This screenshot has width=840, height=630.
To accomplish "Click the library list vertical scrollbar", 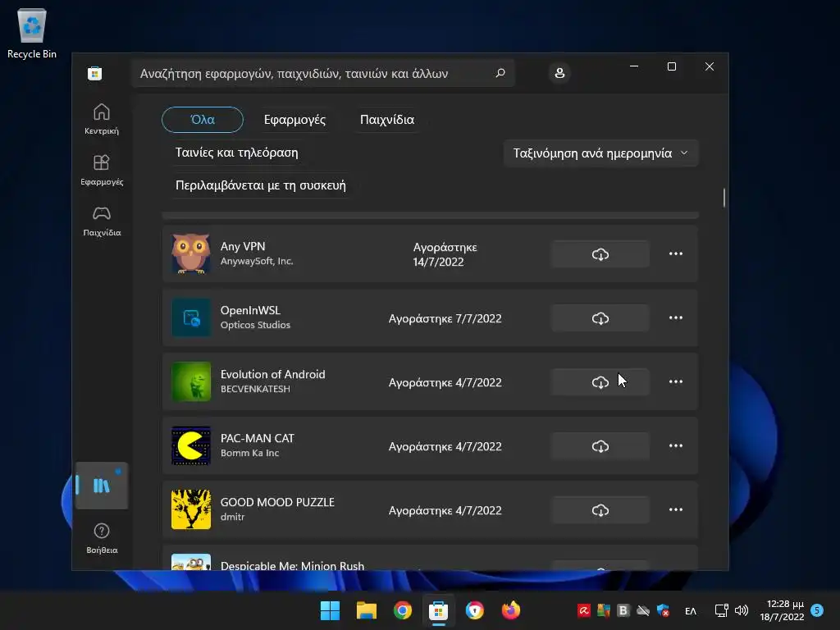I will click(724, 198).
